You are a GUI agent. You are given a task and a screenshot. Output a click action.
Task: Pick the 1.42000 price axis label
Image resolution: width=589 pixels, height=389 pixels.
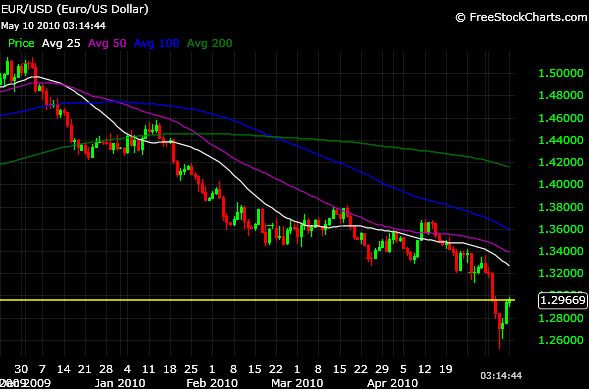561,162
